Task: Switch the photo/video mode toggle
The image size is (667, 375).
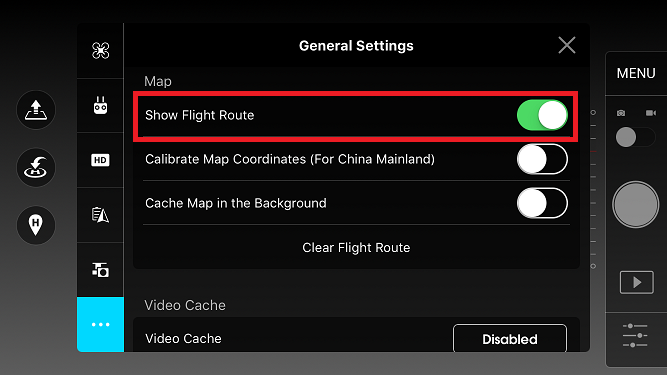Action: 636,137
